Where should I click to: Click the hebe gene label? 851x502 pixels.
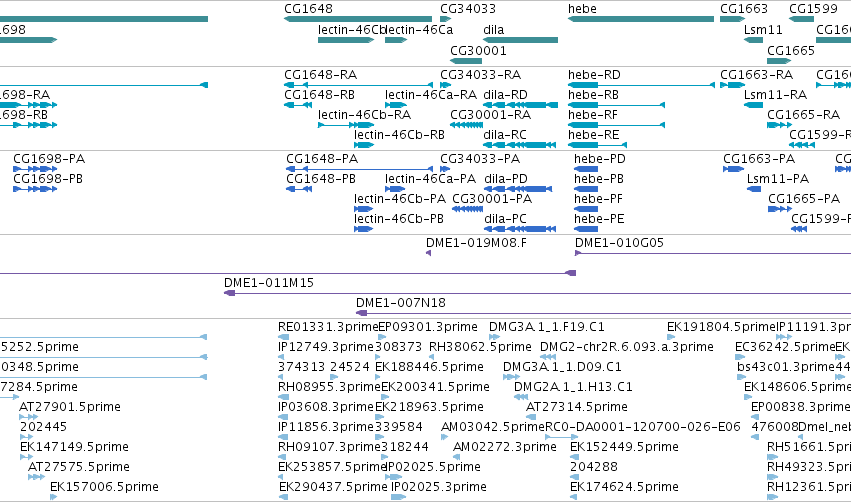point(582,9)
